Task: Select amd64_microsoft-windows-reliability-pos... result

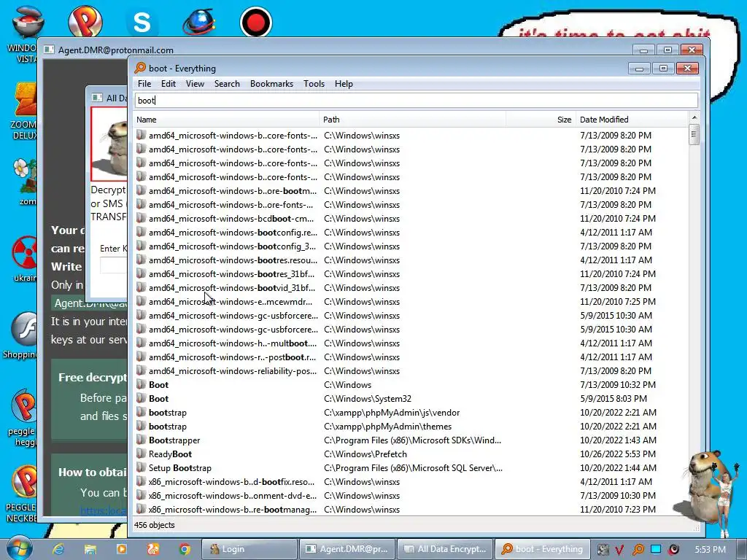Action: pyautogui.click(x=233, y=371)
